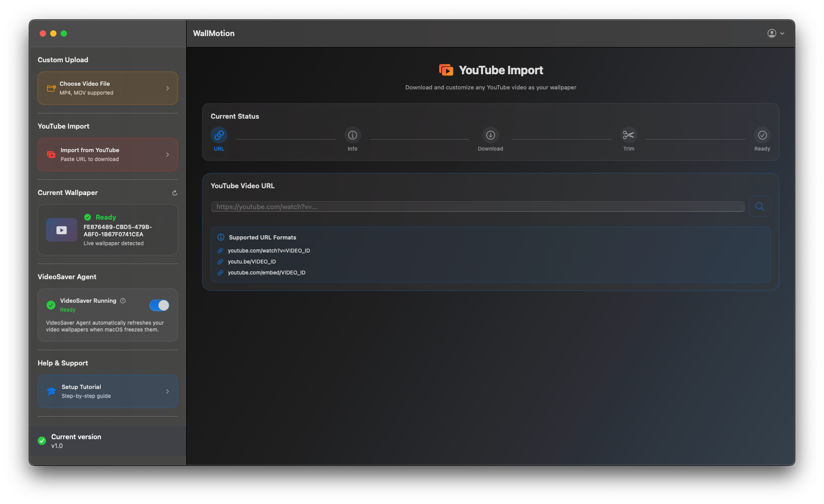Click the youtu.be/VIDEO_ID format text
The height and width of the screenshot is (504, 824).
pyautogui.click(x=251, y=262)
